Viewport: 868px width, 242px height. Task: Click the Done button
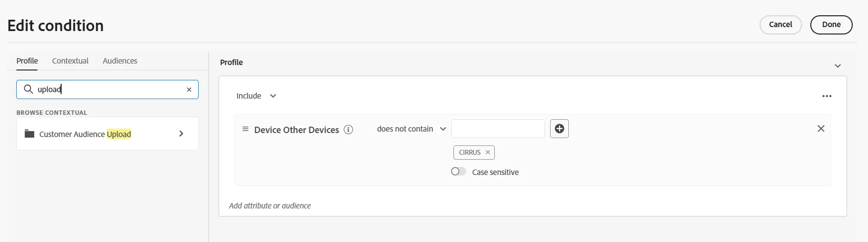[832, 25]
